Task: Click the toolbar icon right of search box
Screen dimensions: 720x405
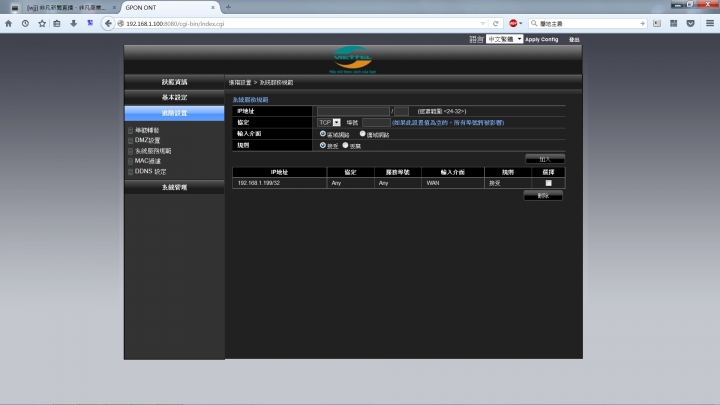Action: point(657,23)
